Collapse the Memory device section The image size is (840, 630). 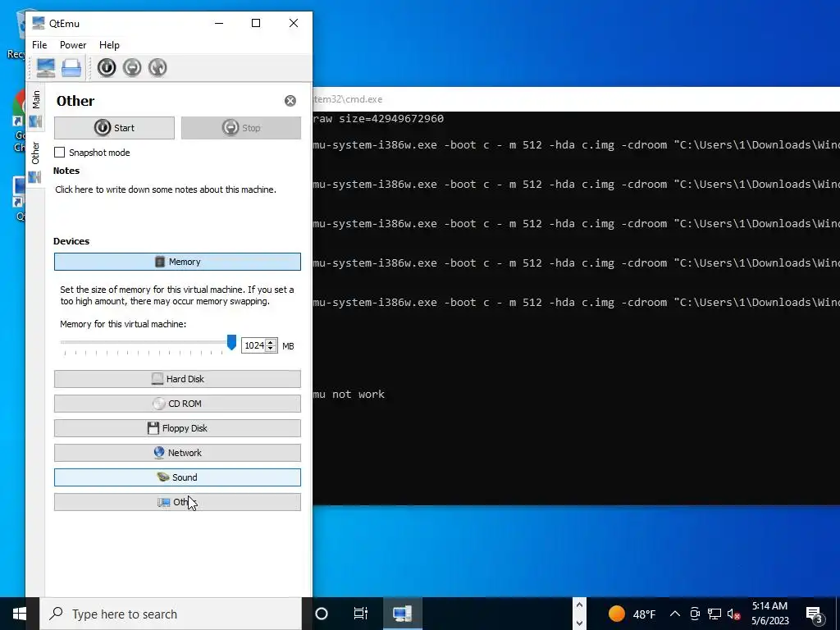click(x=177, y=262)
